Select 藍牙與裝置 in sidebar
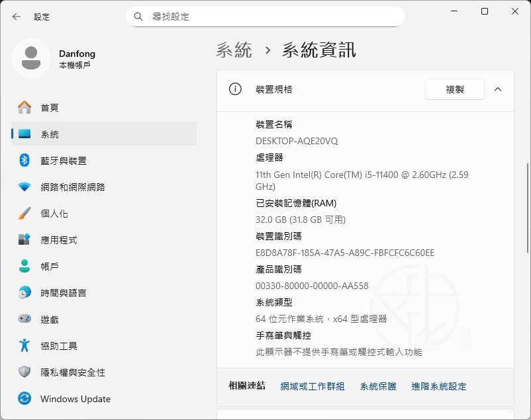The width and height of the screenshot is (531, 420). [104, 161]
